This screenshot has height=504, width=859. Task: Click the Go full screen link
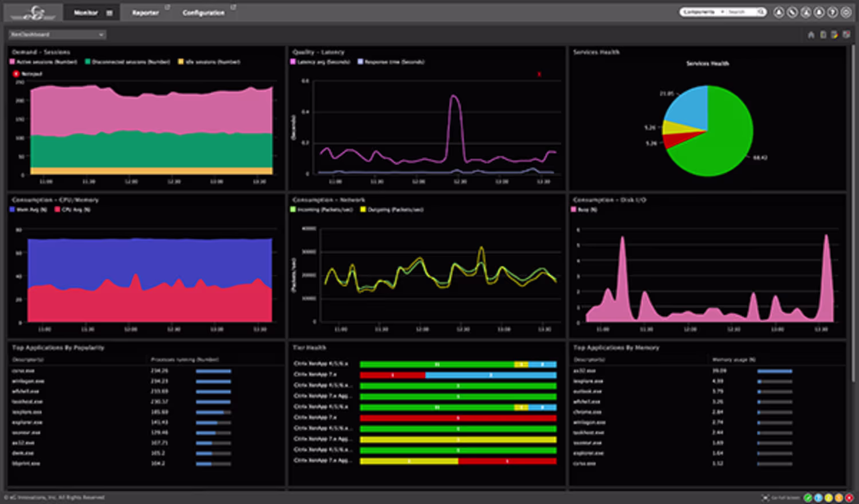(x=781, y=498)
